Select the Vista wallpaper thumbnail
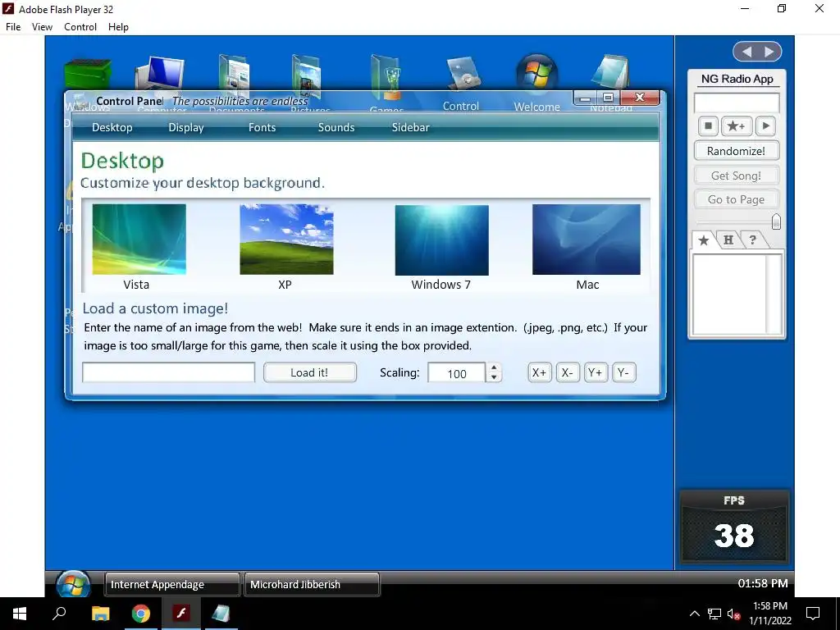The image size is (840, 630). pyautogui.click(x=139, y=239)
